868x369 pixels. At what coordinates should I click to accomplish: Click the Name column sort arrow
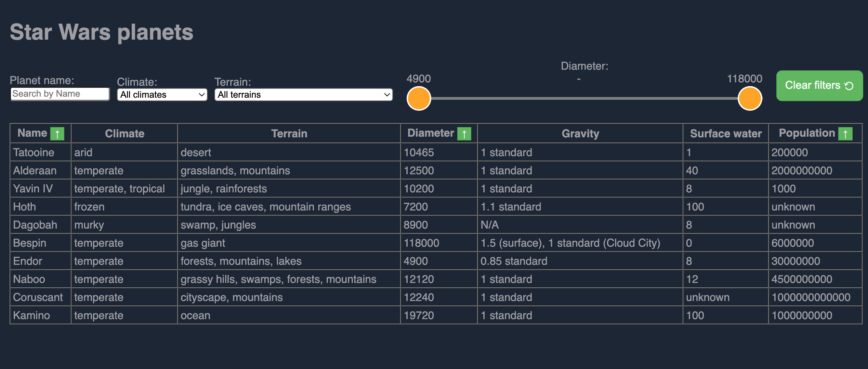coord(57,134)
